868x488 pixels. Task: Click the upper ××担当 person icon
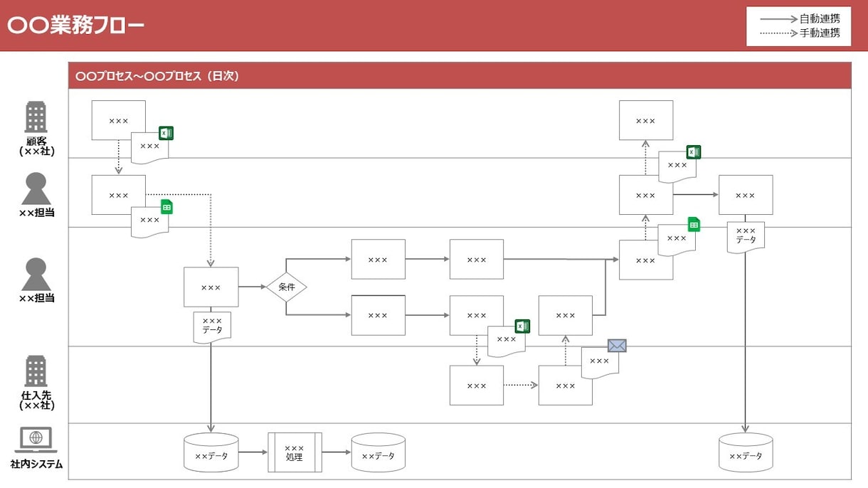36,189
